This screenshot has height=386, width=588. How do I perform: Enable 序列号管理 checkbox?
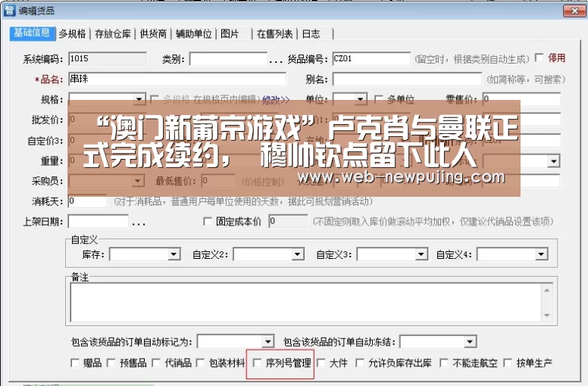(258, 363)
